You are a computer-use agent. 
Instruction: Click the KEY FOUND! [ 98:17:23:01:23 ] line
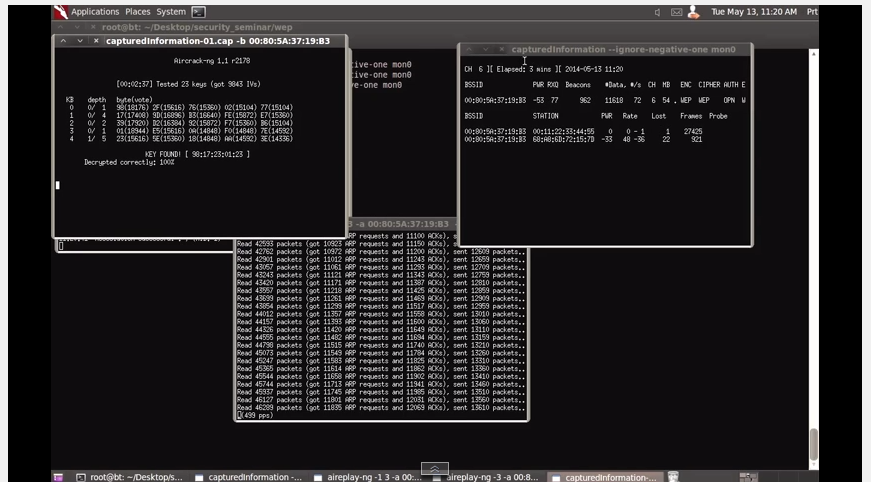coord(197,154)
